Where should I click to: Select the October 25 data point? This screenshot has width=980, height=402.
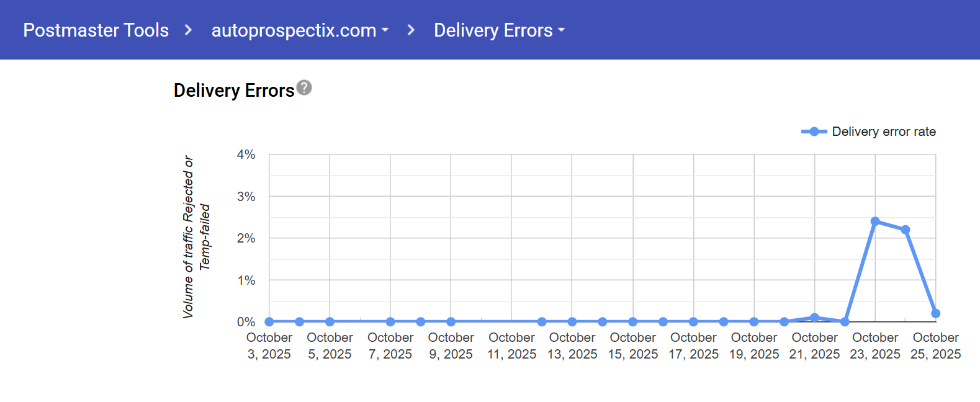[935, 313]
